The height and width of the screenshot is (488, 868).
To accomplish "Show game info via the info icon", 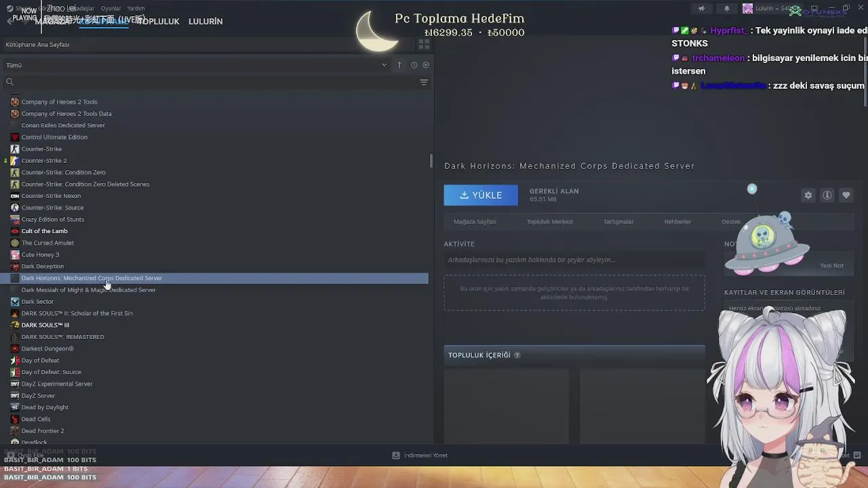I will tap(827, 195).
